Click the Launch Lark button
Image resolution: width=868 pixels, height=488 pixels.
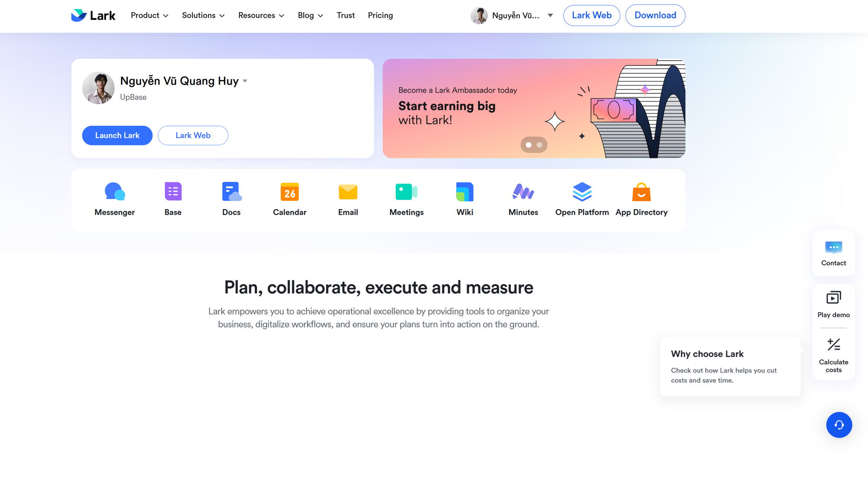click(x=117, y=135)
